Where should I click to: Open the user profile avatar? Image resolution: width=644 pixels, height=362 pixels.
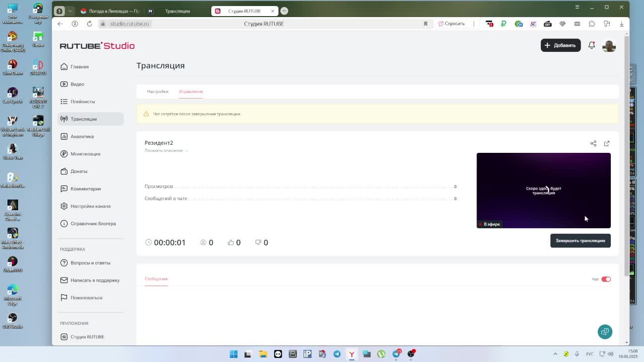pos(609,45)
